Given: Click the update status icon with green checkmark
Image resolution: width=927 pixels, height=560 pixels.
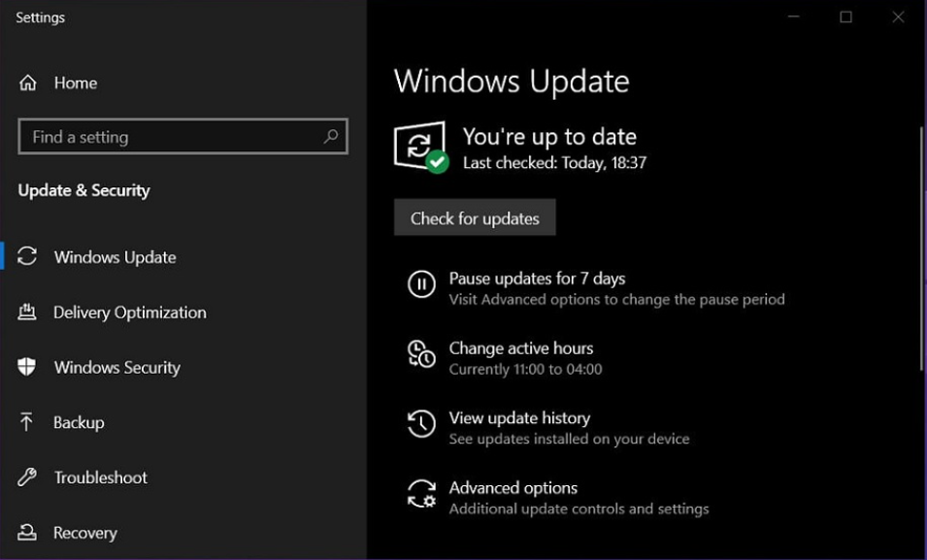Looking at the screenshot, I should coord(421,147).
